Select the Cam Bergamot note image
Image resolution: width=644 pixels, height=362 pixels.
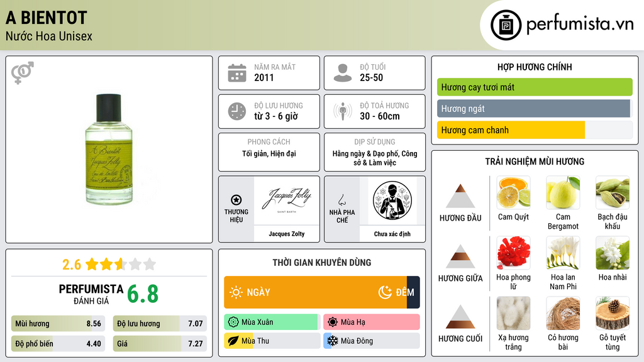[563, 192]
